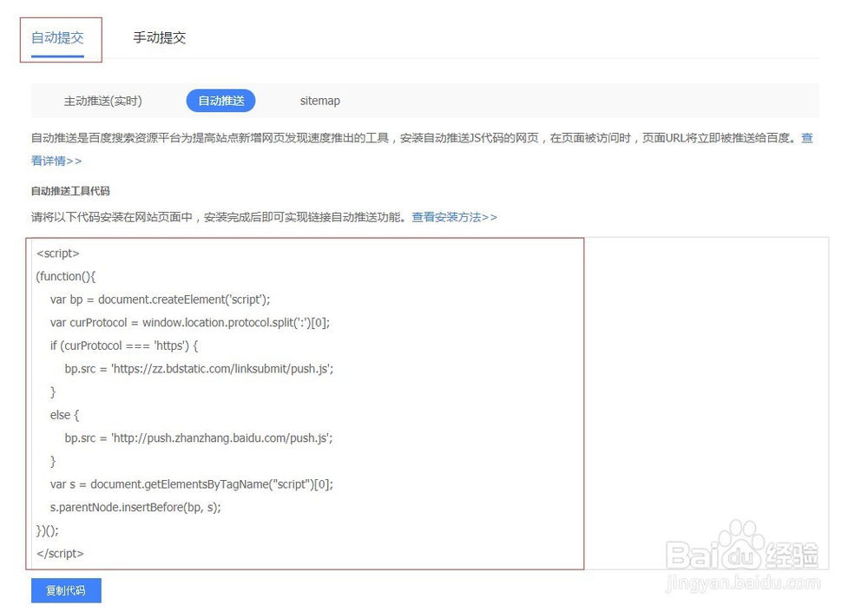Click the 请将以下代码安装在网站页面中 instruction text
Screen dimensions: 868x612
(x=220, y=217)
